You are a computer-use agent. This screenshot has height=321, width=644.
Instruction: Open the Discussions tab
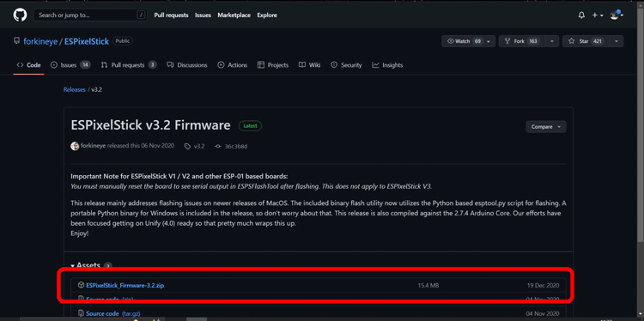coord(187,65)
